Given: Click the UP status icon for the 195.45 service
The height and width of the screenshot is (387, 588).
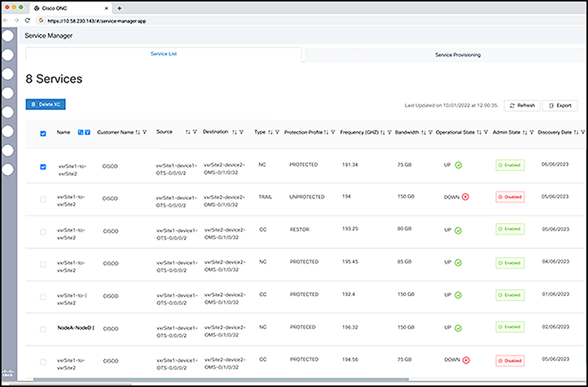Looking at the screenshot, I should pos(458,263).
